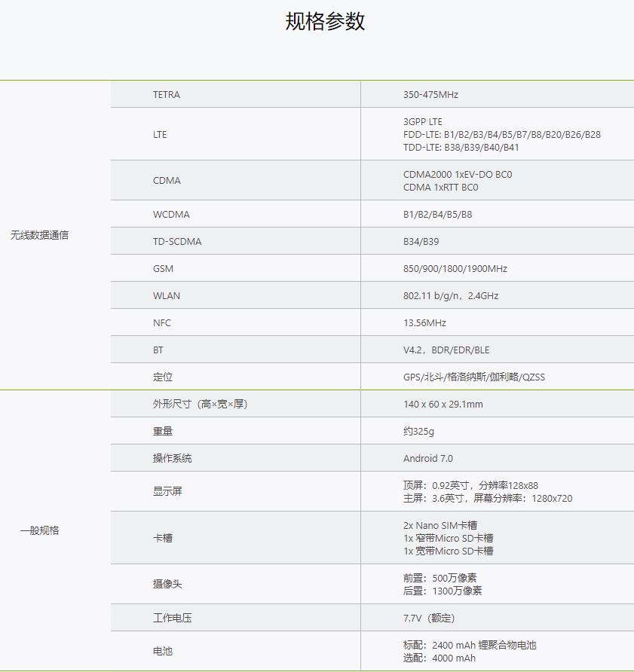Select the 一般规格 category label

click(x=39, y=530)
